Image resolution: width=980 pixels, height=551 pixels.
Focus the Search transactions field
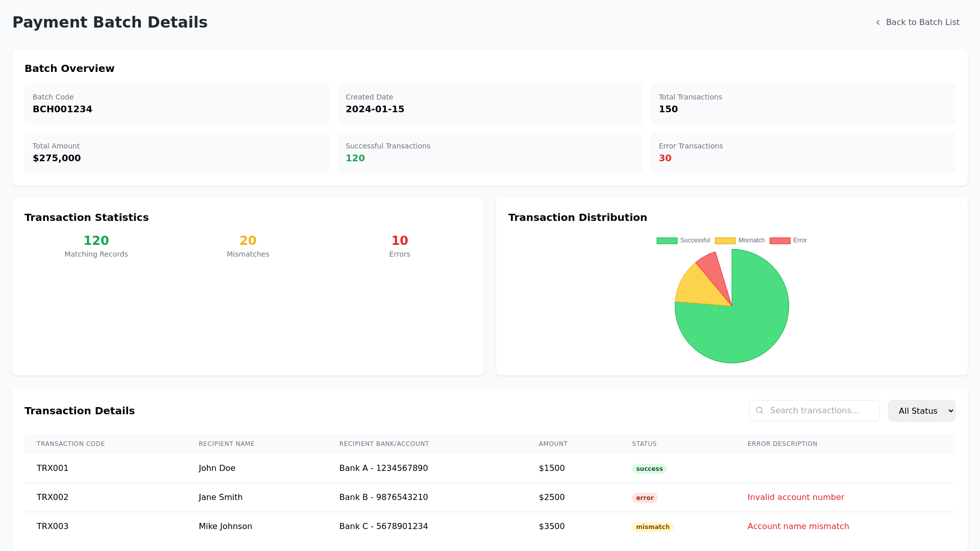(822, 411)
